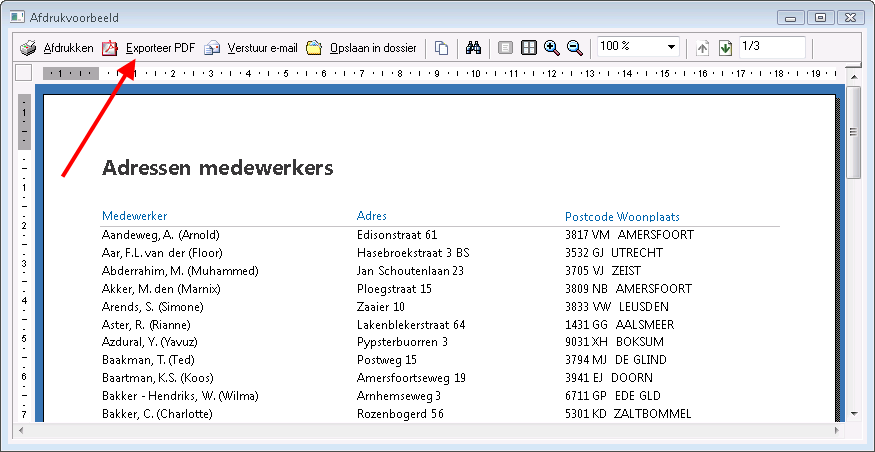The width and height of the screenshot is (875, 452).
Task: Click 6711 GP EDE GLD
Action: (613, 396)
